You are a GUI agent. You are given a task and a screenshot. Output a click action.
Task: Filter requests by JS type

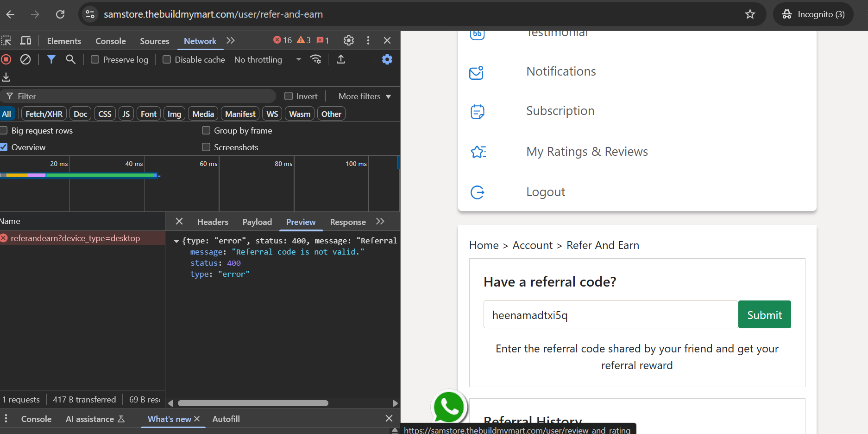pos(126,114)
